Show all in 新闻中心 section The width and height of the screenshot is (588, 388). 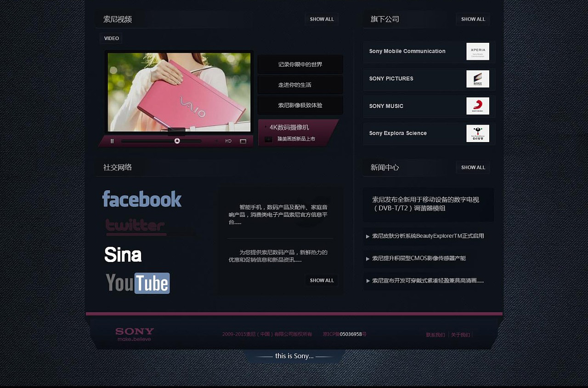[x=473, y=167]
